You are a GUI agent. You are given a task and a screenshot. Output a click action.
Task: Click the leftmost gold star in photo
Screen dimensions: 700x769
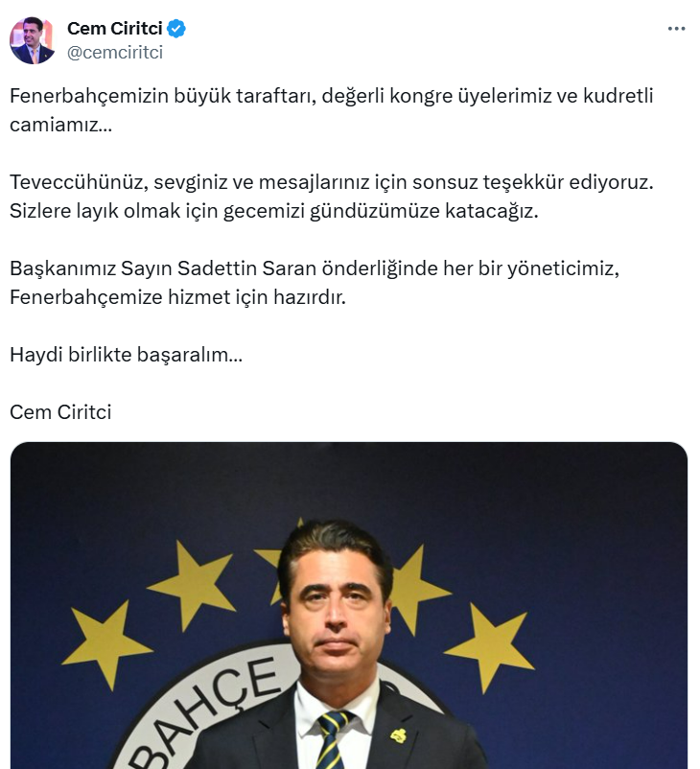coord(105,643)
